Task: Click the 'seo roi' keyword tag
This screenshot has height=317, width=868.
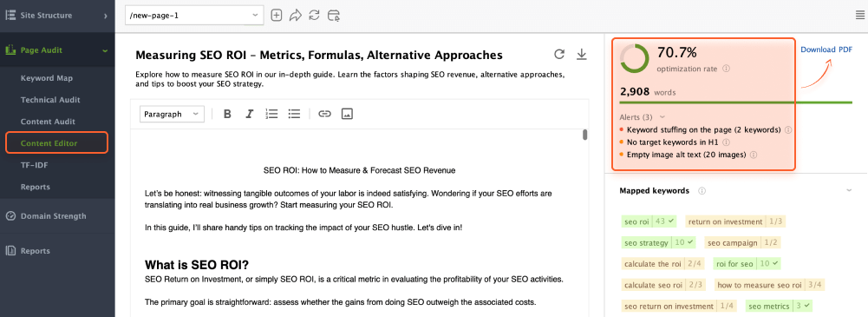Action: 649,221
